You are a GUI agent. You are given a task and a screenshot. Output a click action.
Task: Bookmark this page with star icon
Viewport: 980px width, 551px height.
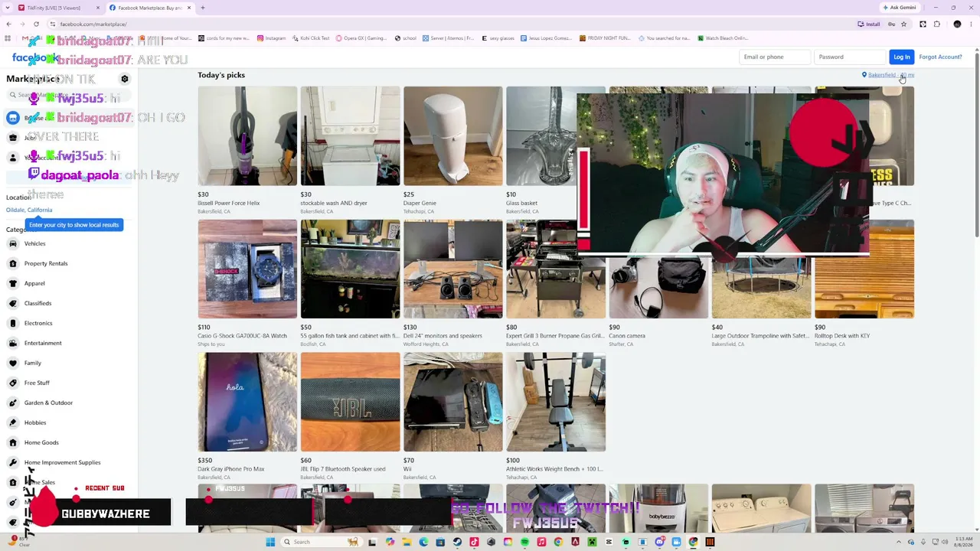(903, 24)
